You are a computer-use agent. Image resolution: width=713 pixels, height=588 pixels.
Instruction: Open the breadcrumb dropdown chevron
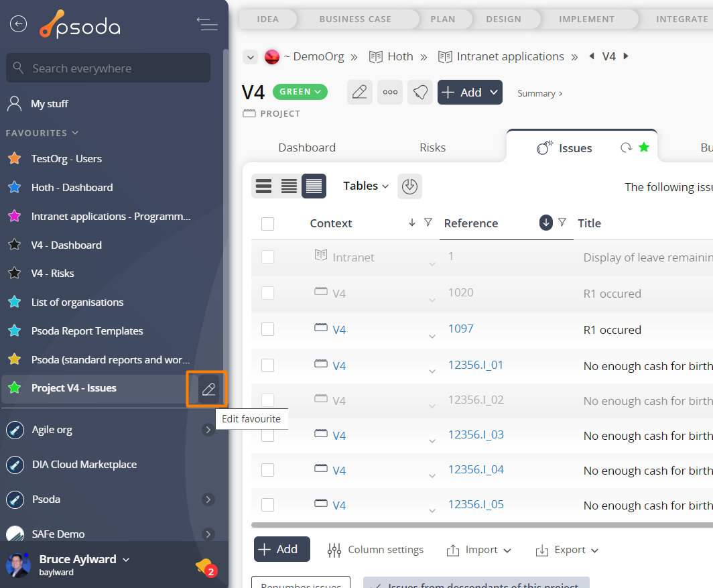250,58
